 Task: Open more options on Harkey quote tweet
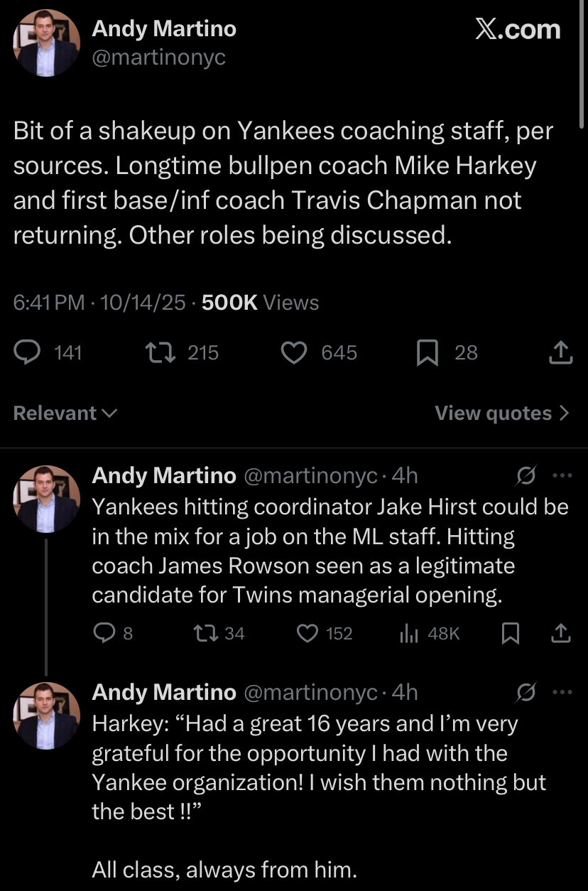562,691
